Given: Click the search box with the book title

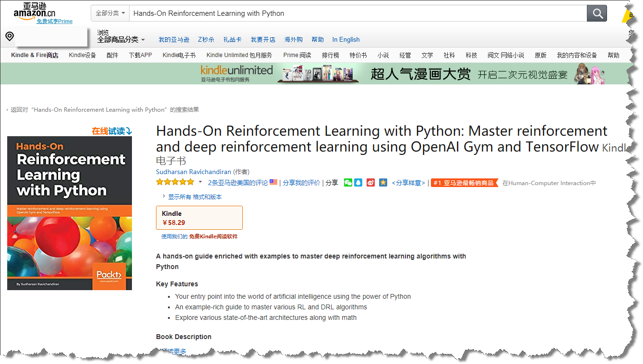Looking at the screenshot, I should coord(358,13).
